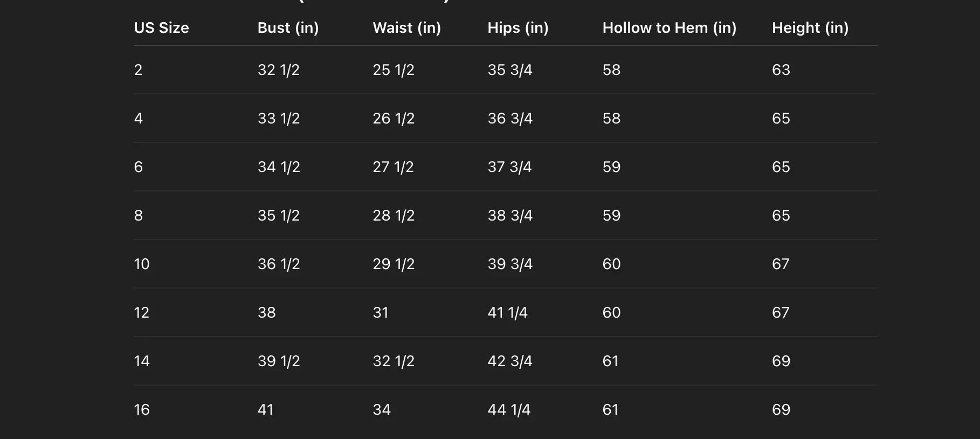The image size is (980, 439).
Task: Click the US Size column header
Action: 161,28
